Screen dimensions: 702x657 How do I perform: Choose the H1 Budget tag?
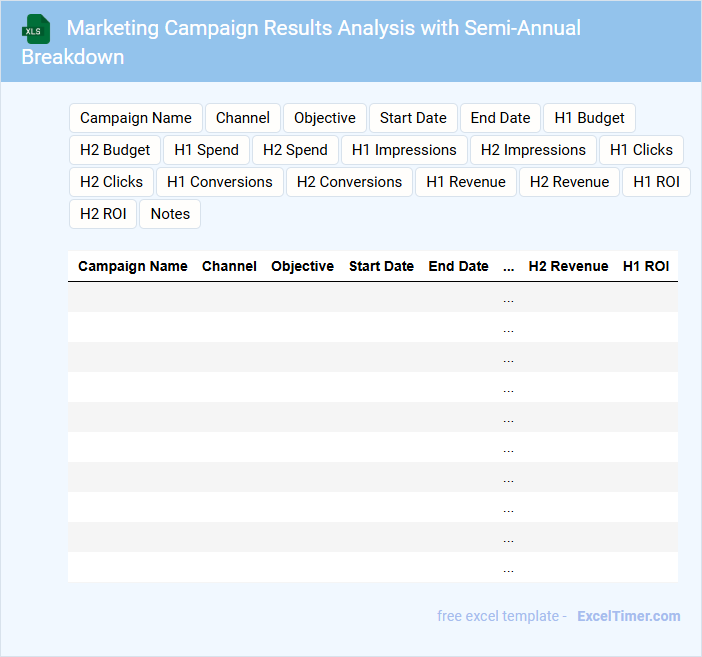[589, 118]
